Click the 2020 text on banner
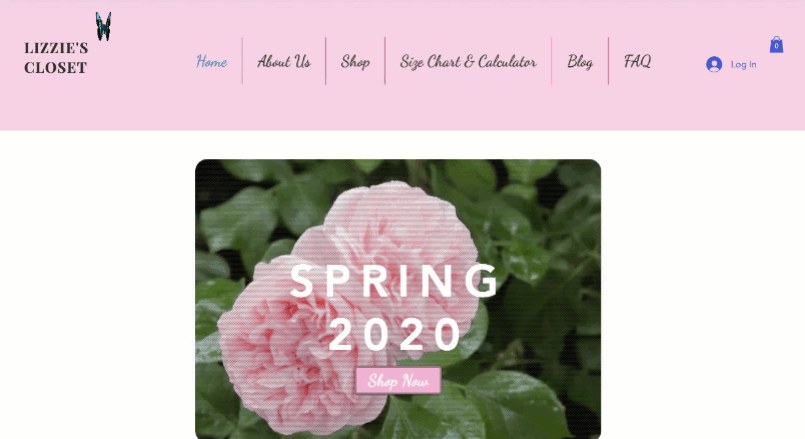Screen dimensions: 805x439 (x=395, y=334)
